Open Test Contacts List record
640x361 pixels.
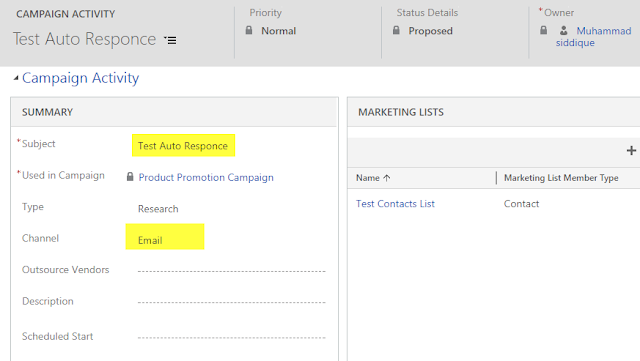point(395,203)
